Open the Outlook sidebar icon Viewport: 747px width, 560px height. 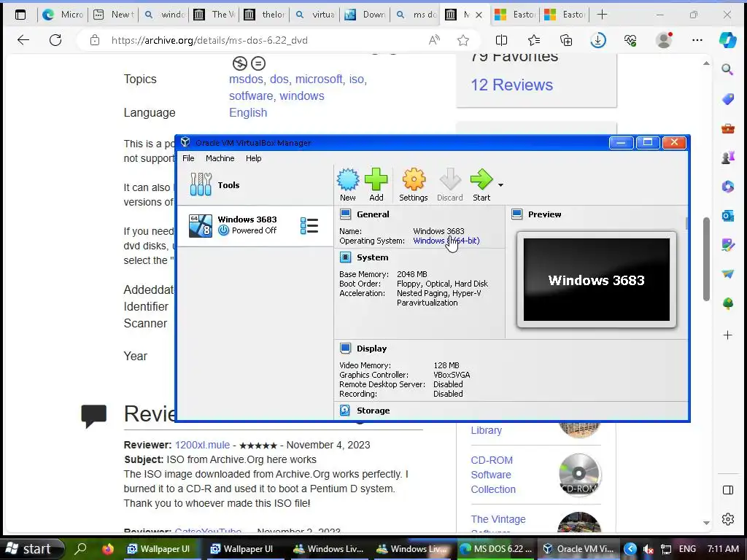coord(727,216)
